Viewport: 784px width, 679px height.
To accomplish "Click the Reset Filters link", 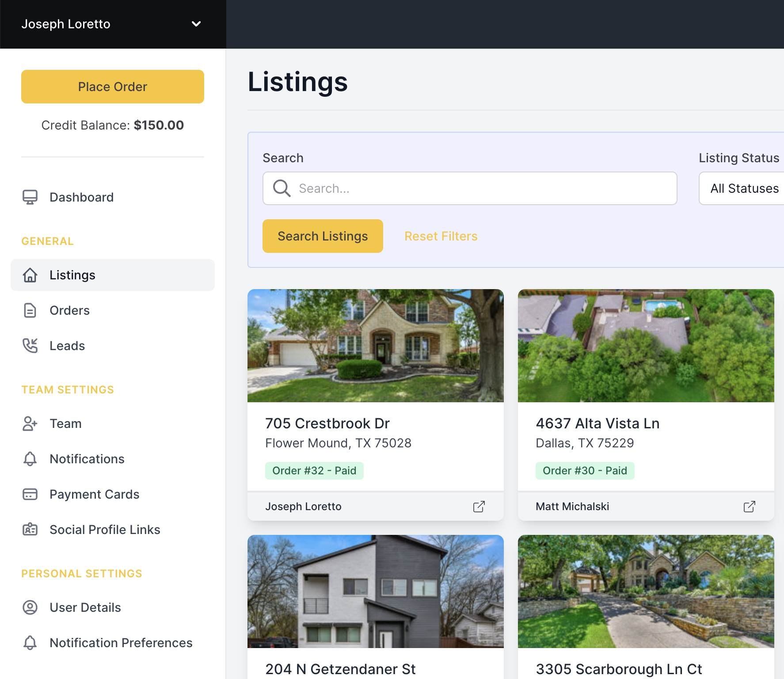I will [x=441, y=236].
